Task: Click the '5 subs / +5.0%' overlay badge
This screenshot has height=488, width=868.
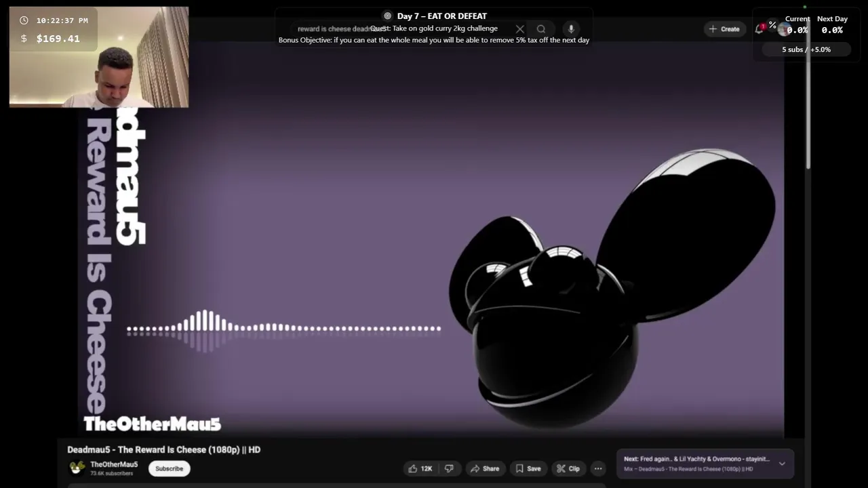Action: coord(806,49)
